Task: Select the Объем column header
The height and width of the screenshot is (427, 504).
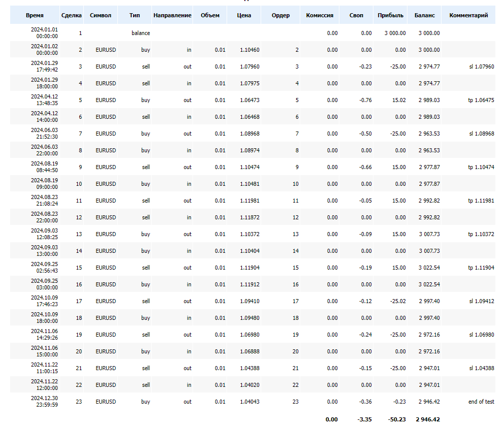Action: [x=210, y=15]
